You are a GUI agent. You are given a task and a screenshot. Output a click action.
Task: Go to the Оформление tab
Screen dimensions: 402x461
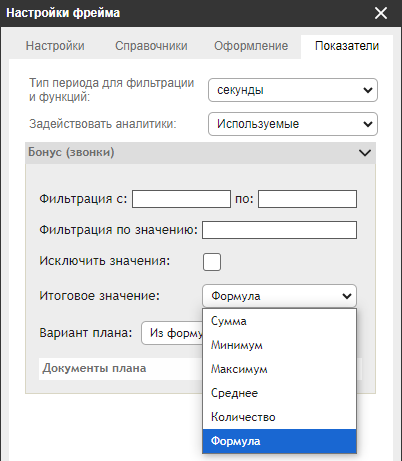coord(251,46)
